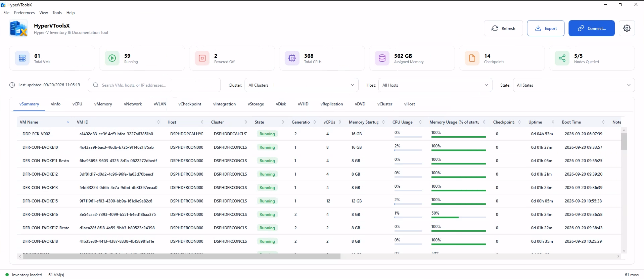
Task: Click the Connect... button
Action: tap(592, 28)
